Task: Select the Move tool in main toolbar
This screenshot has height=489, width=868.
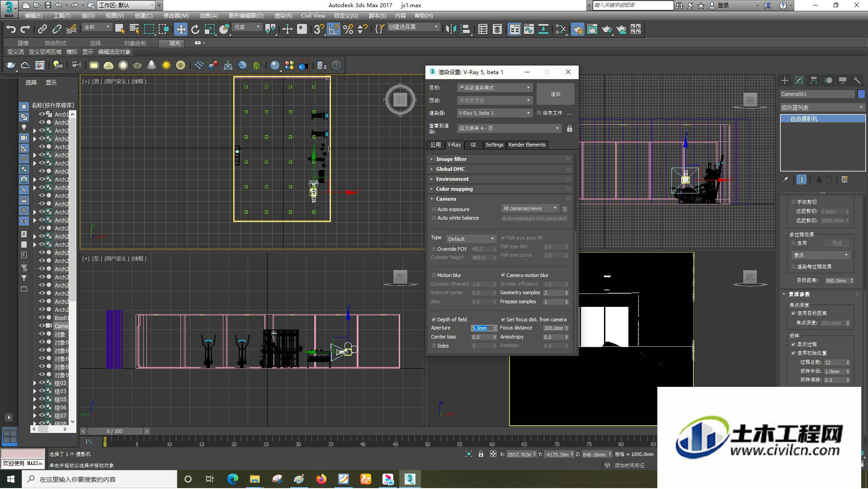Action: tap(181, 29)
